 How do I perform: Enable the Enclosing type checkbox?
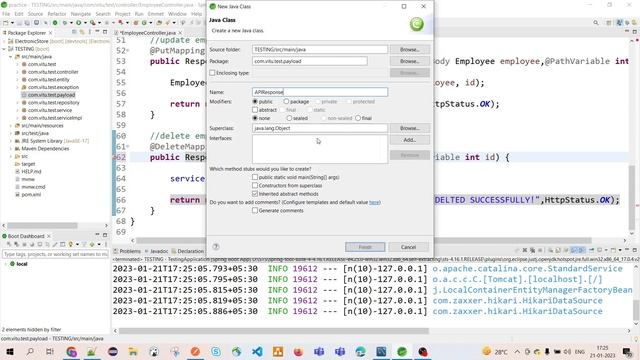(x=212, y=73)
